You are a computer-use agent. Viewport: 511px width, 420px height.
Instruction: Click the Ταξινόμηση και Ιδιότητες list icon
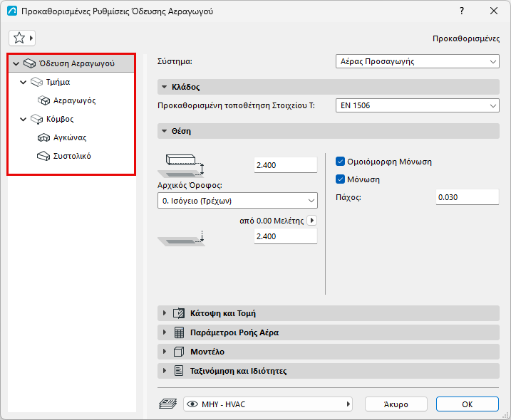pos(179,371)
